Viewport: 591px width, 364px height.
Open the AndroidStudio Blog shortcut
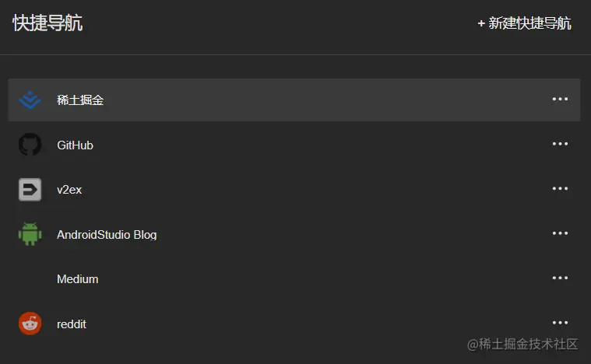[107, 234]
